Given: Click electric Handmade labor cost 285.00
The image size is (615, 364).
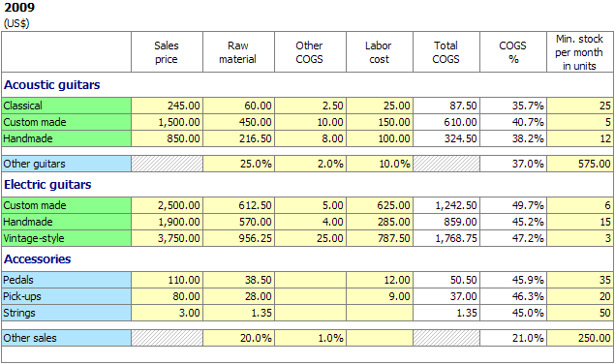Looking at the screenshot, I should click(x=380, y=222).
